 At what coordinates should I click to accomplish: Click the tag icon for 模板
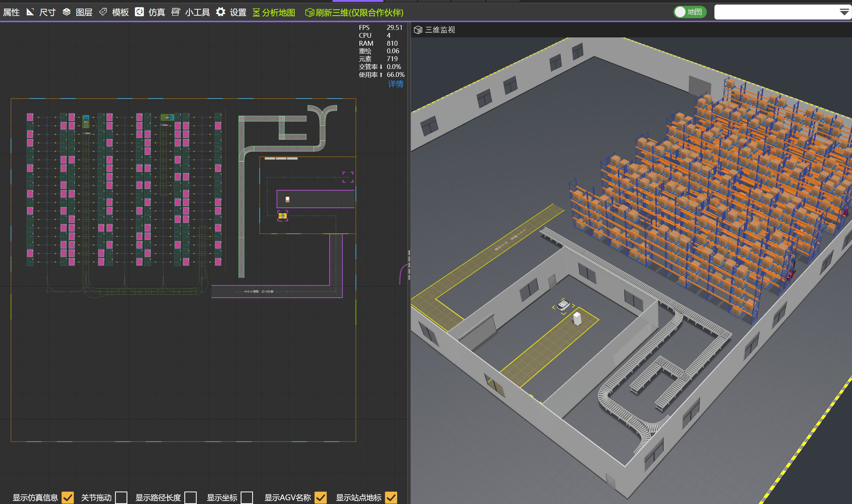(103, 12)
